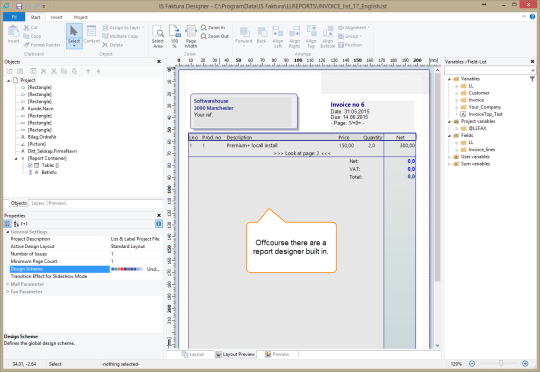Click Multiple Copy in Object group
The height and width of the screenshot is (372, 540).
pyautogui.click(x=120, y=36)
